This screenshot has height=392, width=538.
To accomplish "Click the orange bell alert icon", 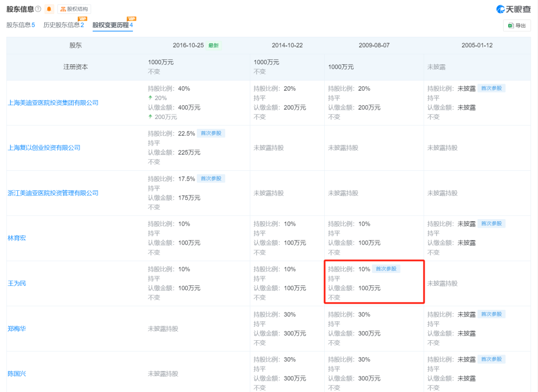I will click(x=49, y=9).
